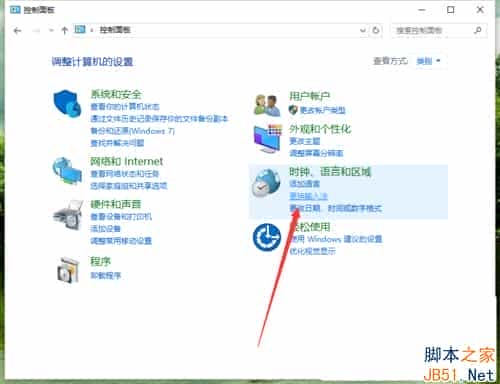Open 选择家庭组和共享选项 link
Viewport: 500px width, 384px height.
point(129,186)
